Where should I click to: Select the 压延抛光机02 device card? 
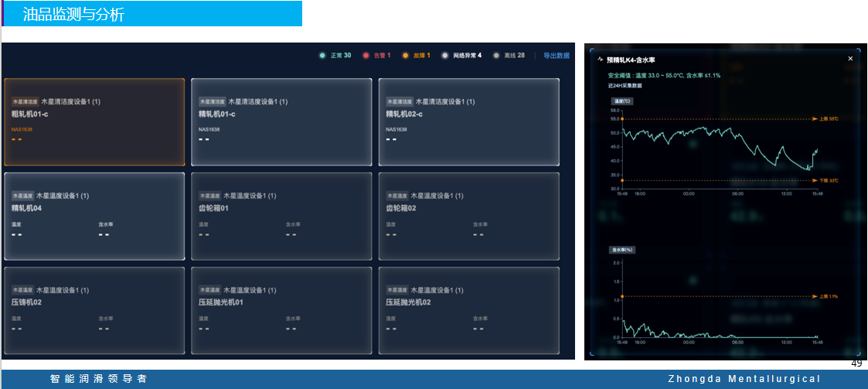[468, 310]
